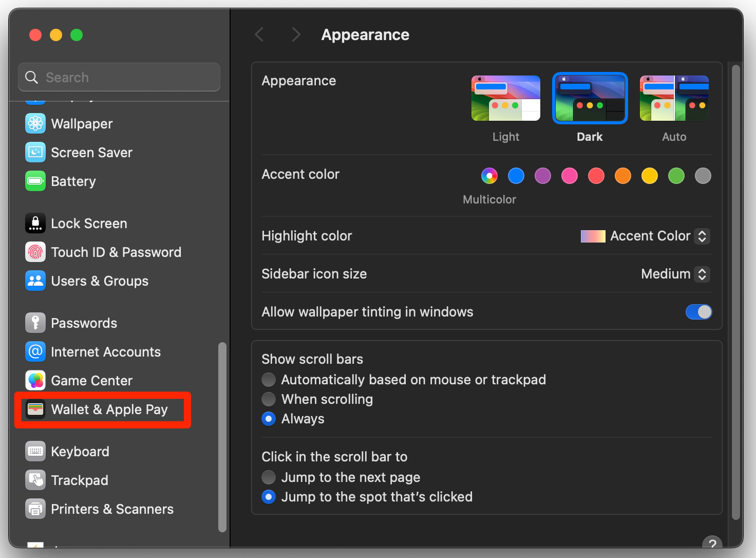
Task: Open Lock Screen settings
Action: pos(89,223)
